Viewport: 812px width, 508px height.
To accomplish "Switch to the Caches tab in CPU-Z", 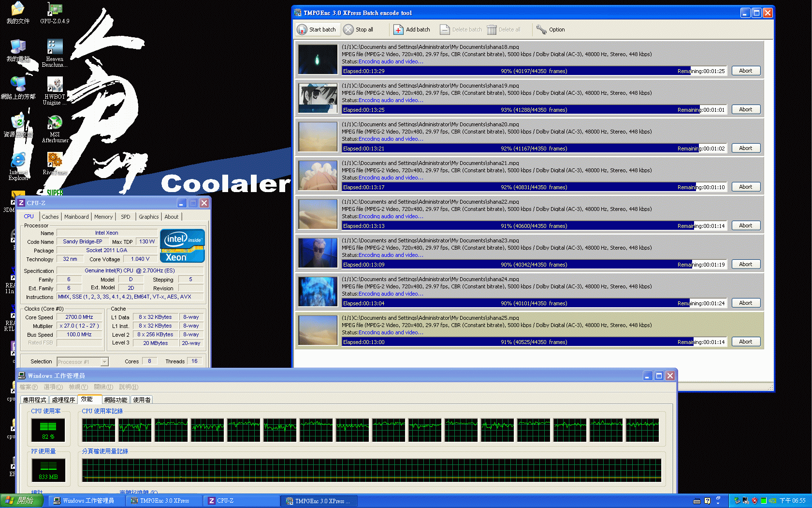I will (50, 217).
